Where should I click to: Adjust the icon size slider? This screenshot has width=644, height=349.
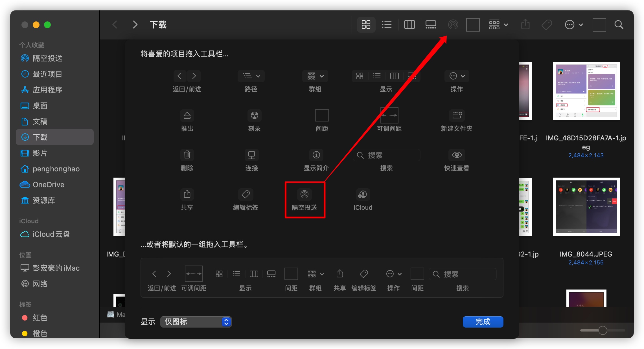603,330
